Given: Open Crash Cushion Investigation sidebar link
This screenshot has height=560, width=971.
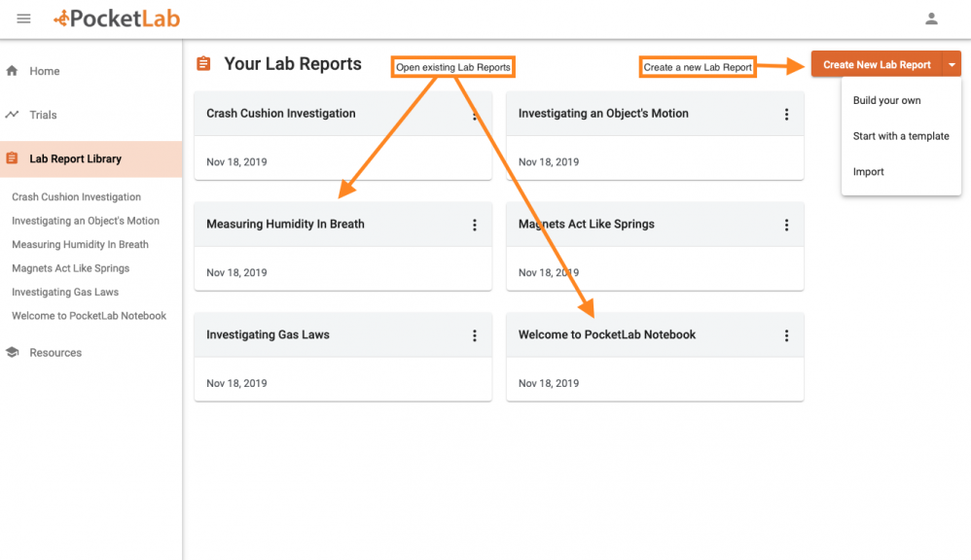Looking at the screenshot, I should pyautogui.click(x=76, y=197).
